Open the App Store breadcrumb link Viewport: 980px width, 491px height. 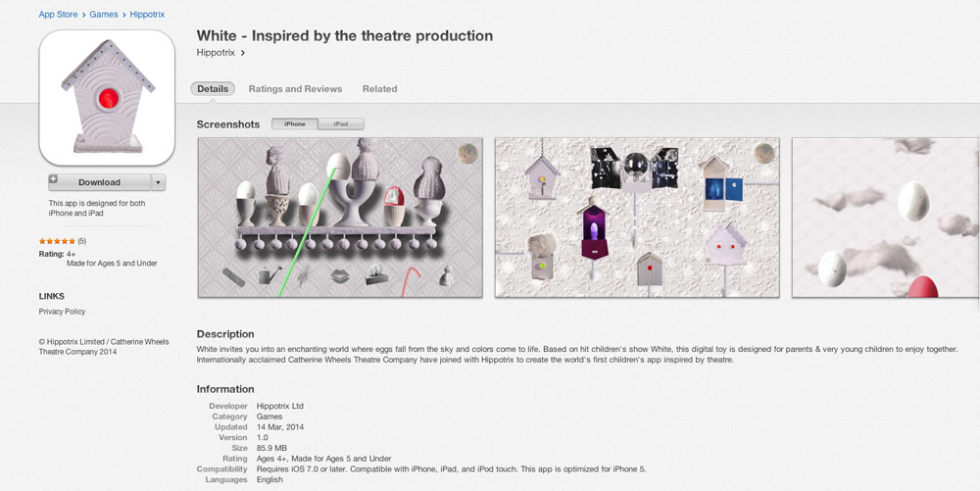click(58, 15)
